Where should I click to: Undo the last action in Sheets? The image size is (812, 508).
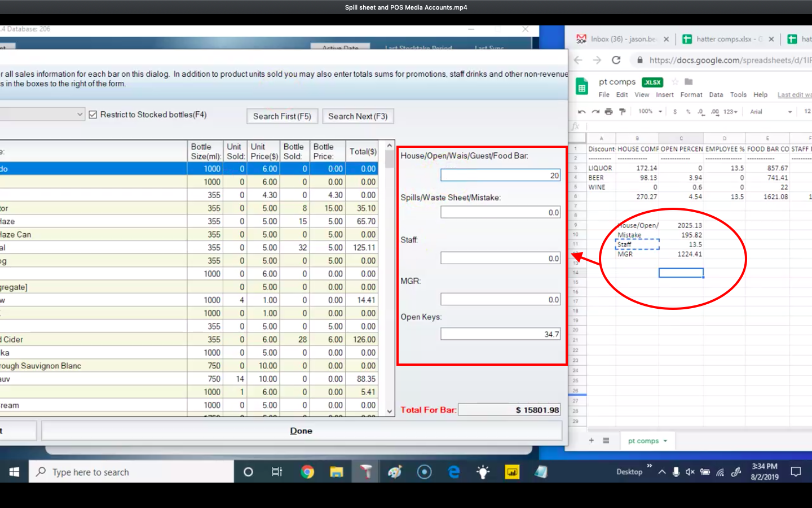point(582,112)
